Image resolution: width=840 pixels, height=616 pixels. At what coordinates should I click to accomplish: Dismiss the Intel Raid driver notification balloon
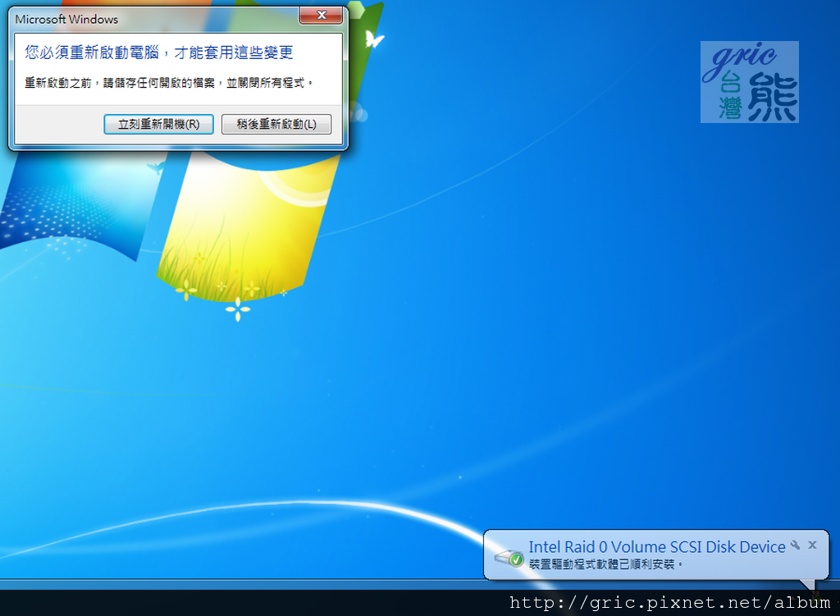pyautogui.click(x=812, y=545)
